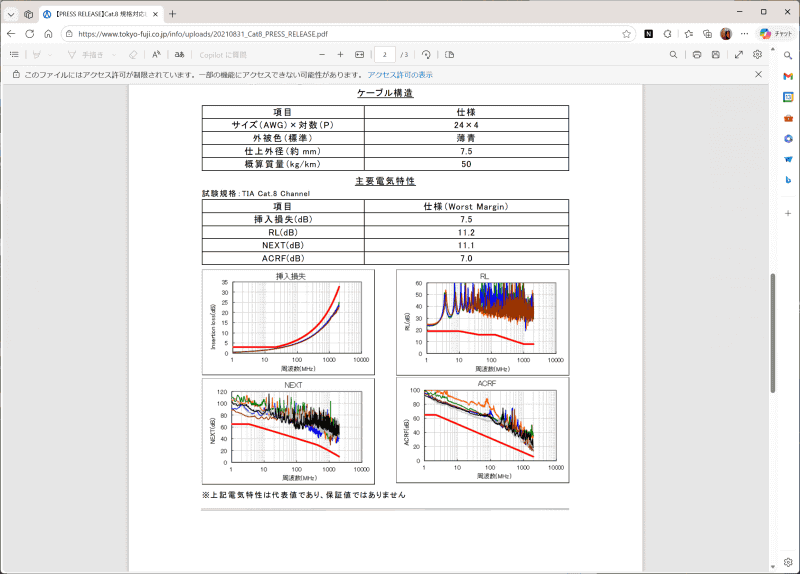Click the 薄青 table cell

(x=466, y=138)
